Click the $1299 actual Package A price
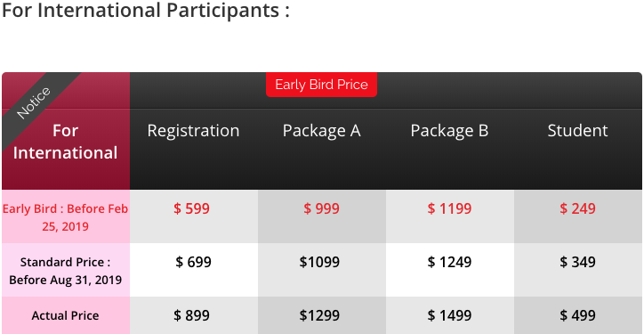Screen dimensions: 644x334 point(319,315)
